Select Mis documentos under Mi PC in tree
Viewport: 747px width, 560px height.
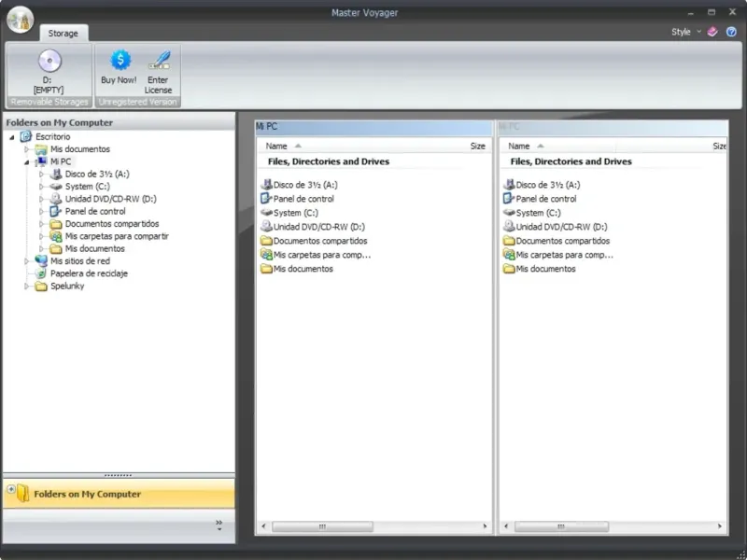(95, 248)
